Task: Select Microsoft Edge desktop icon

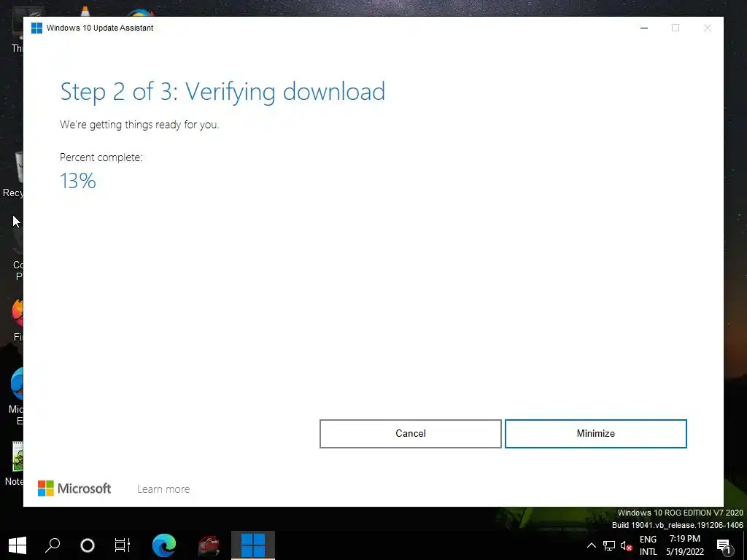Action: [16, 396]
